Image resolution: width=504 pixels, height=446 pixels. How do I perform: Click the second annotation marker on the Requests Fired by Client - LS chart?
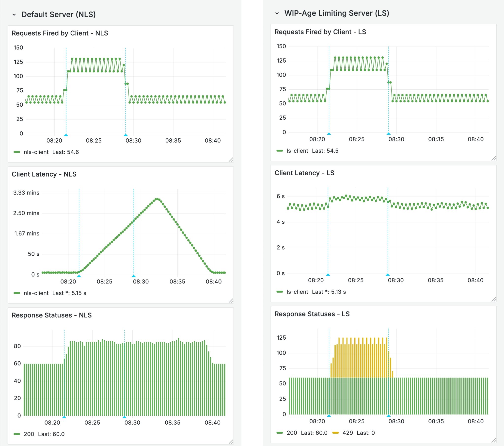[x=388, y=133]
